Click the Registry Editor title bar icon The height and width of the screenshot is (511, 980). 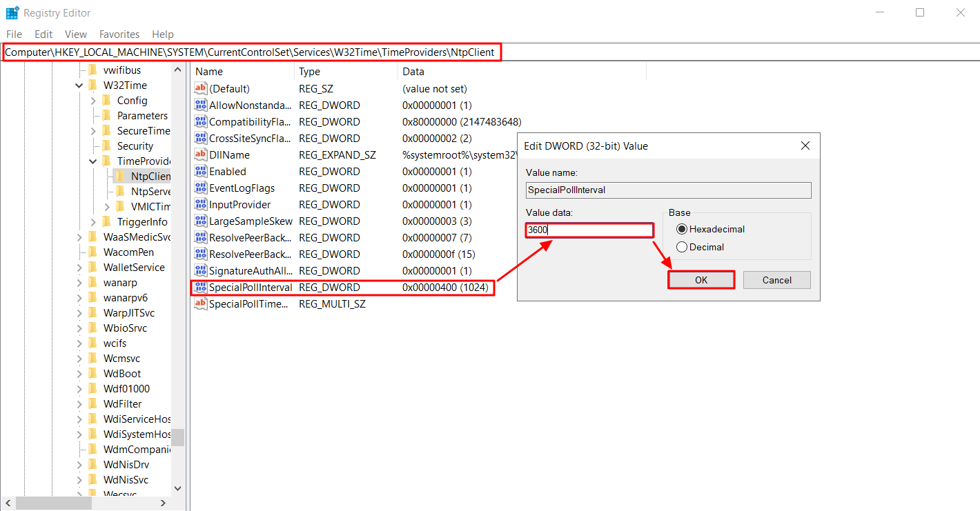[x=12, y=12]
